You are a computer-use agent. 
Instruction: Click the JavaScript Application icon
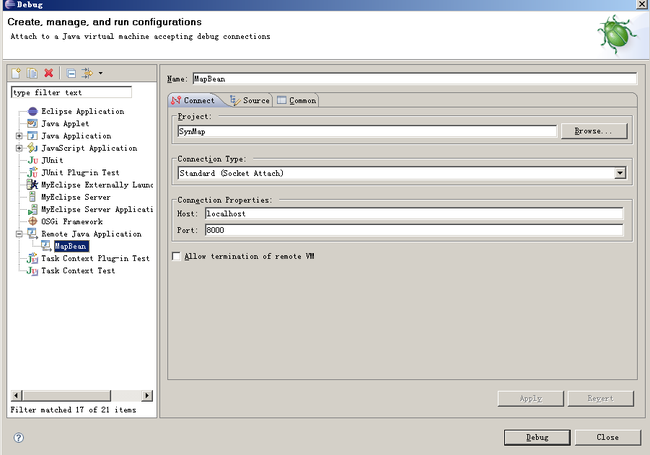[32, 148]
